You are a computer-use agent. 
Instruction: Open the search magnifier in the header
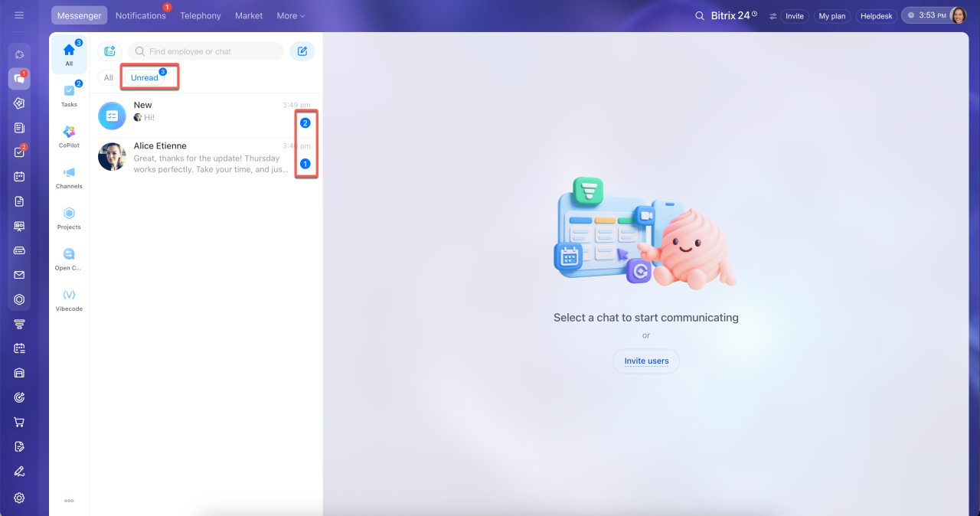point(699,15)
